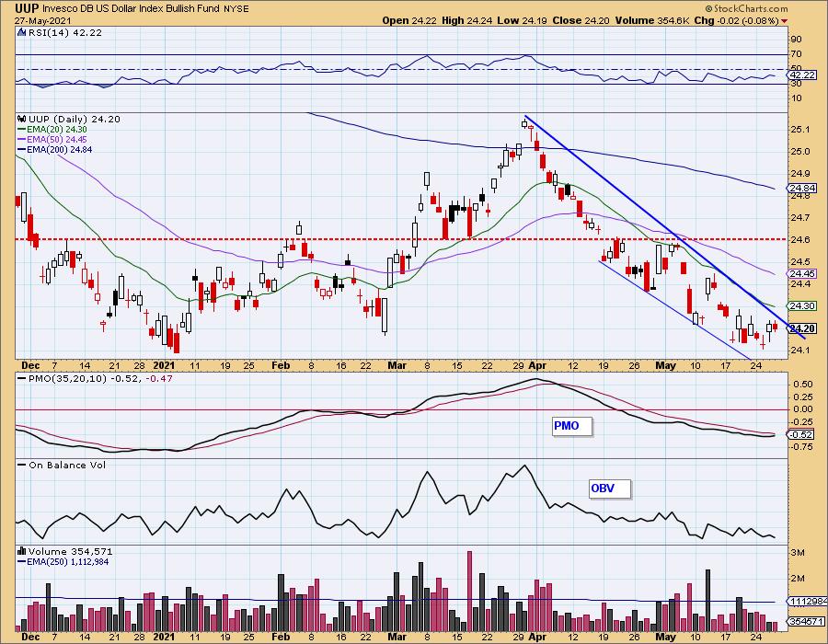
Task: Click the 24.45 price tag on right axis
Action: 802,273
